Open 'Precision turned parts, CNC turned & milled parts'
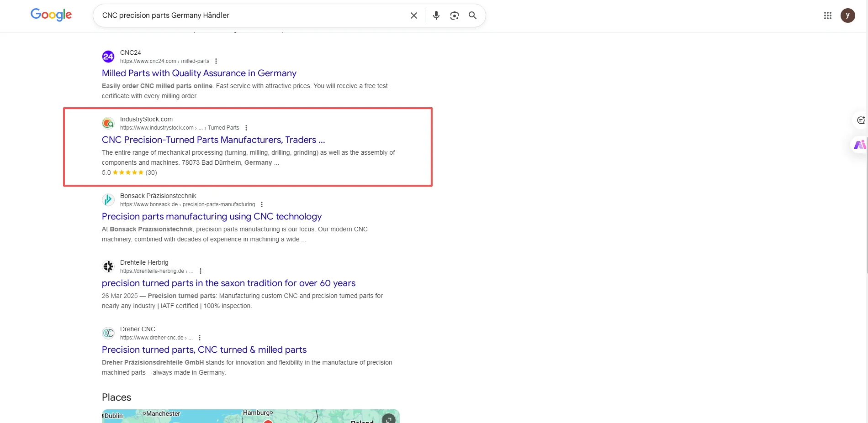868x423 pixels. pos(204,350)
